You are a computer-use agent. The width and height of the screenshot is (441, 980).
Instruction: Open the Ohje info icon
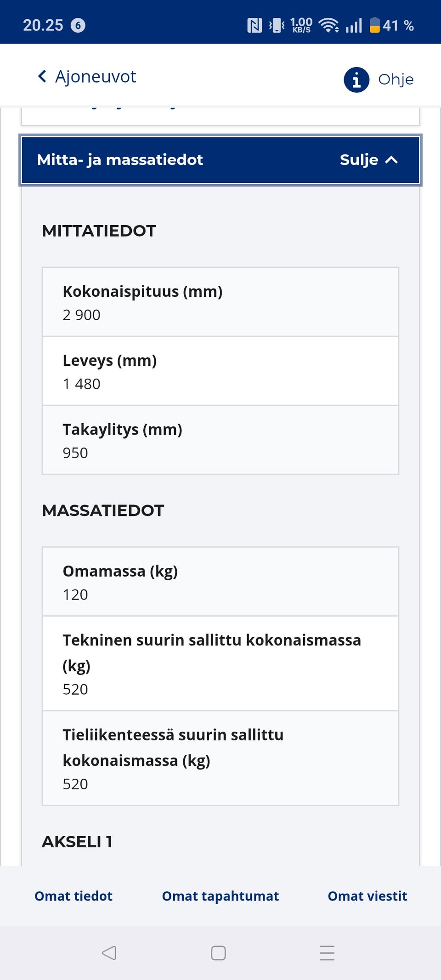[x=356, y=79]
